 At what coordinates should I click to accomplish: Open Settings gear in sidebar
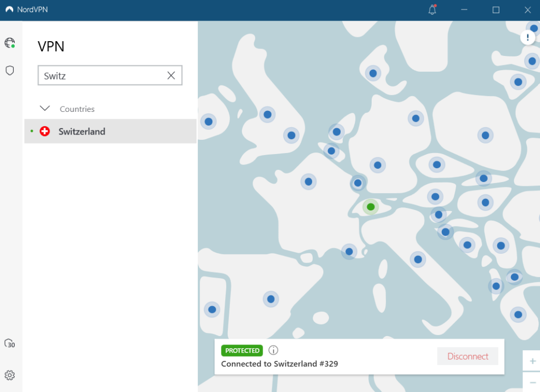coord(9,375)
